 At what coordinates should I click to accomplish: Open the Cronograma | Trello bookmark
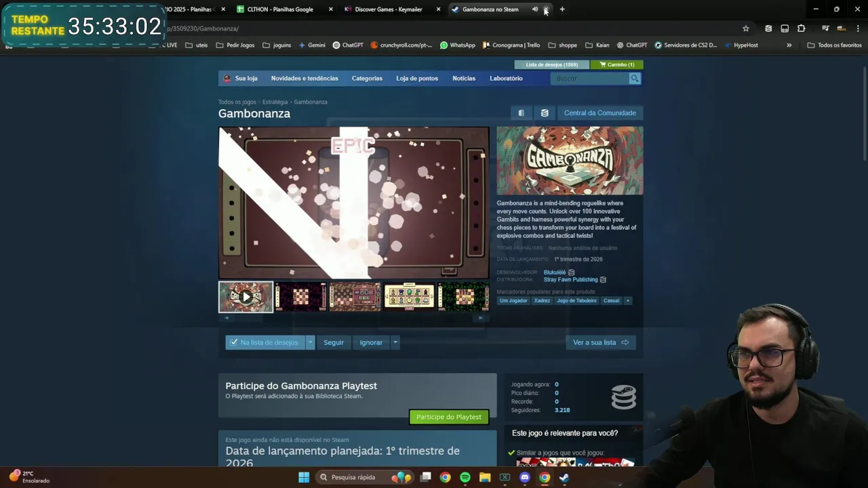click(x=511, y=45)
